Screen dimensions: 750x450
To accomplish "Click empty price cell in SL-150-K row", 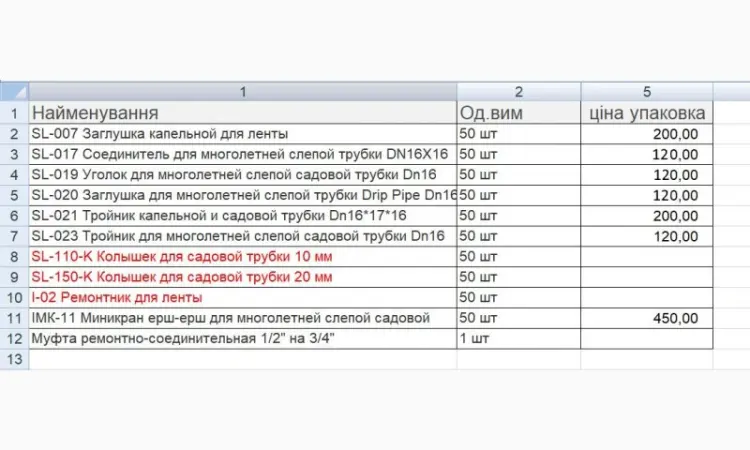I will pos(647,277).
